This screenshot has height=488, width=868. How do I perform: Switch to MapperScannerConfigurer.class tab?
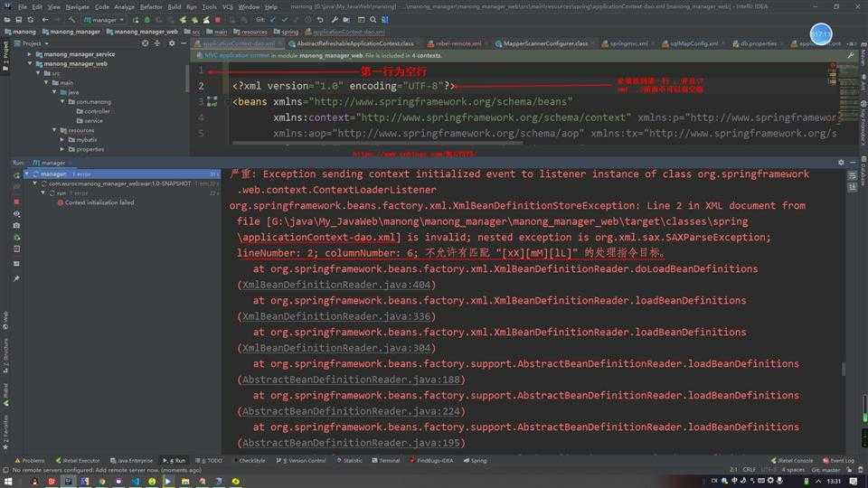tap(545, 43)
